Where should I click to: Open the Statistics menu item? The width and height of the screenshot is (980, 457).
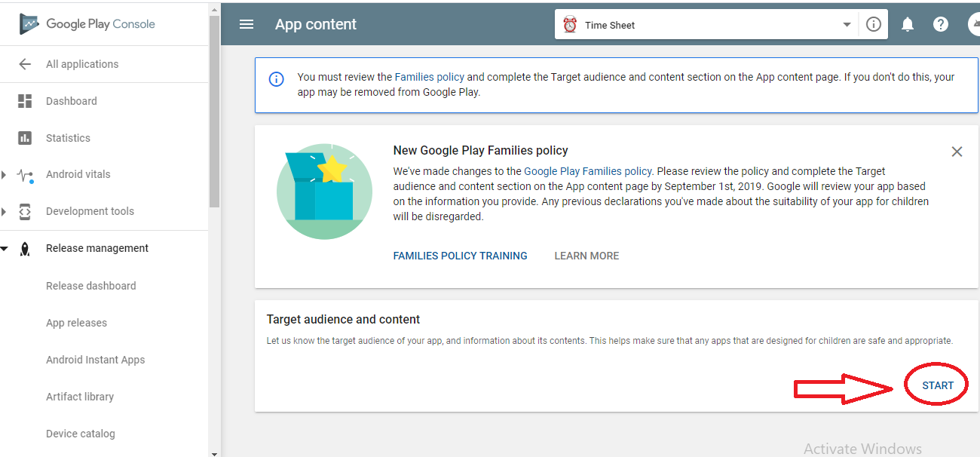68,138
